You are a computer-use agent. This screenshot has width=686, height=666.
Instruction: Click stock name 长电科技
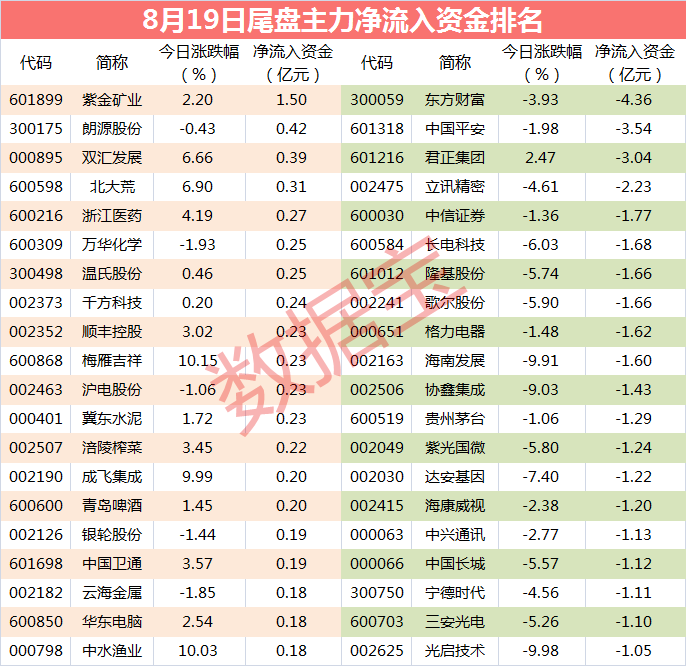pos(455,245)
